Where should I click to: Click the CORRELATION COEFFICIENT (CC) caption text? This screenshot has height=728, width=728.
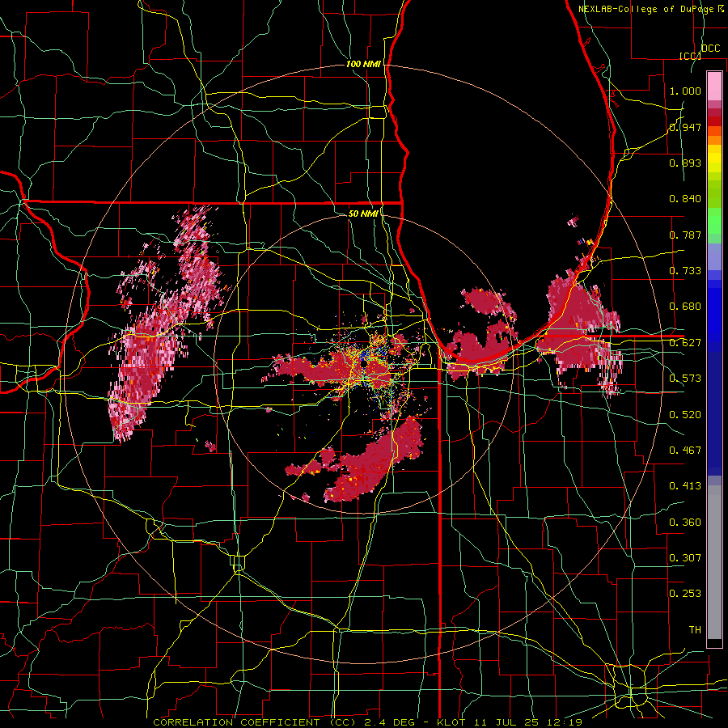click(x=255, y=722)
